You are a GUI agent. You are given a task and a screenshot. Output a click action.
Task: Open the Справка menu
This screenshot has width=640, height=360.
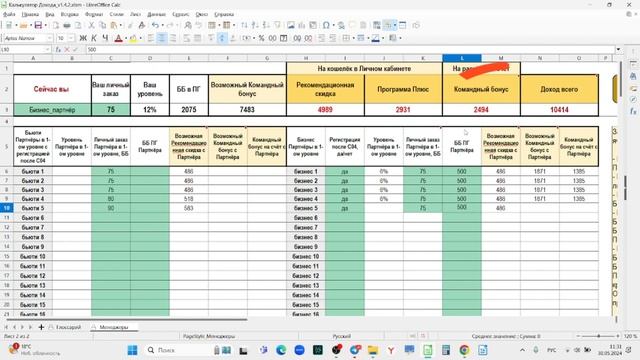click(224, 14)
